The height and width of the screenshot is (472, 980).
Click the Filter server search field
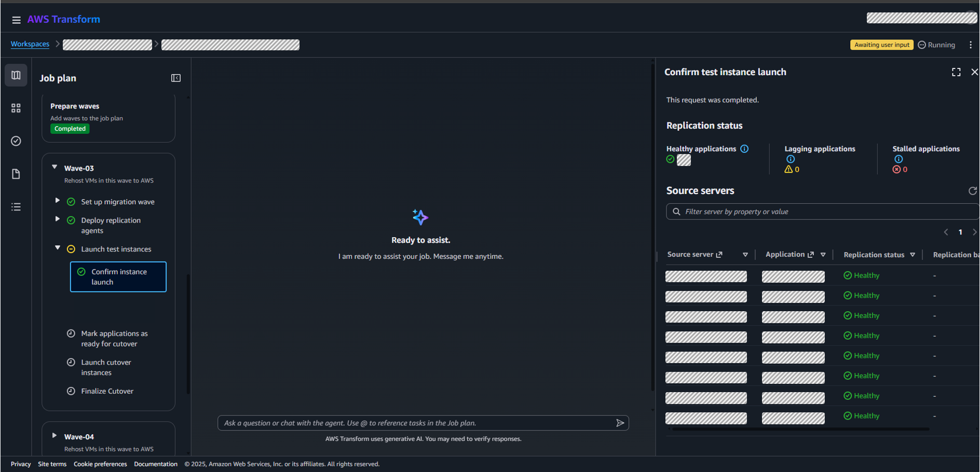(825, 212)
